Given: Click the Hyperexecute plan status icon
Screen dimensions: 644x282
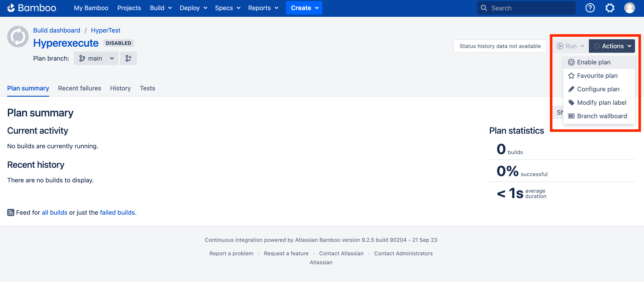Looking at the screenshot, I should point(18,37).
